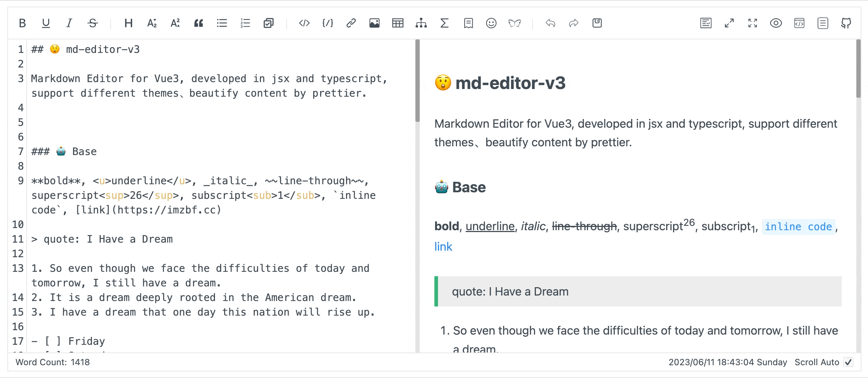868x378 pixels.
Task: Click the quote block 'I Have a Dream'
Action: pos(638,292)
